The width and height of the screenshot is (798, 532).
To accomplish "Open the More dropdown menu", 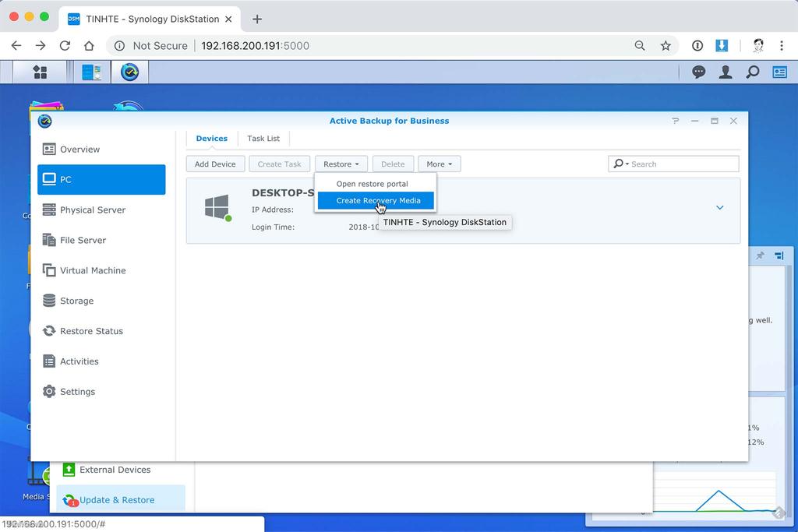I will click(x=440, y=164).
